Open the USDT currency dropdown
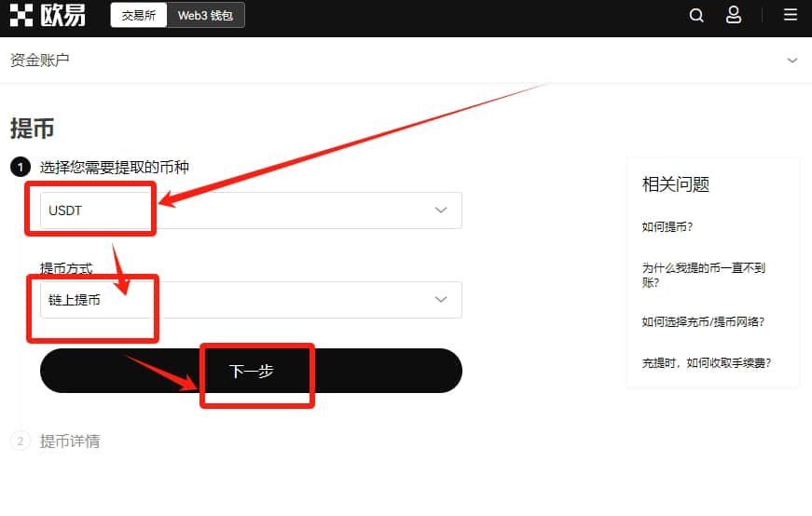Screen dimensions: 812x516 [x=251, y=210]
